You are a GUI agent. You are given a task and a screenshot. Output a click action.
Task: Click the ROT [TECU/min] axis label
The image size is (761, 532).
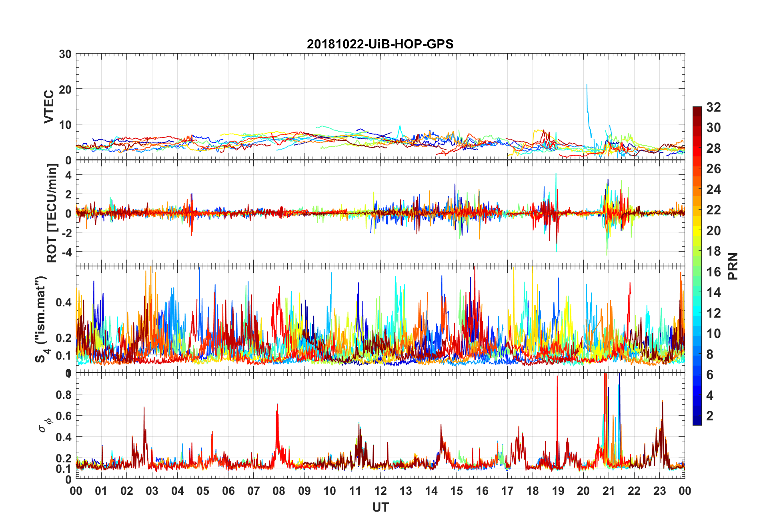[x=52, y=213]
